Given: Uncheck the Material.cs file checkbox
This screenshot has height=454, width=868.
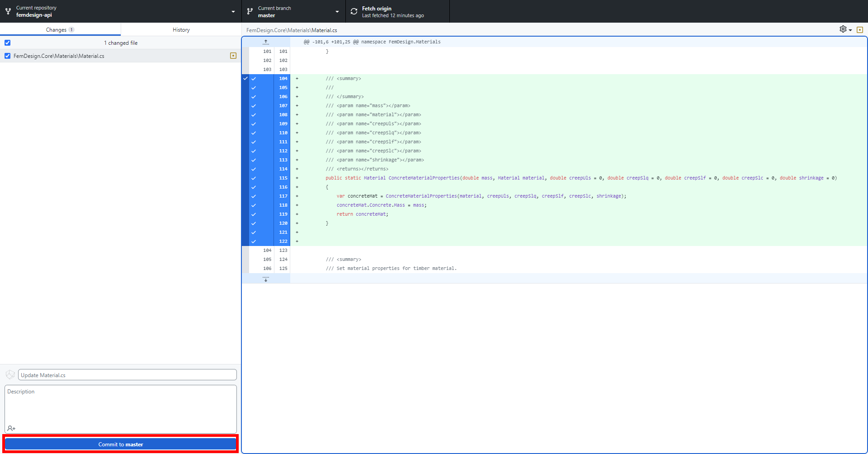Looking at the screenshot, I should [x=8, y=56].
